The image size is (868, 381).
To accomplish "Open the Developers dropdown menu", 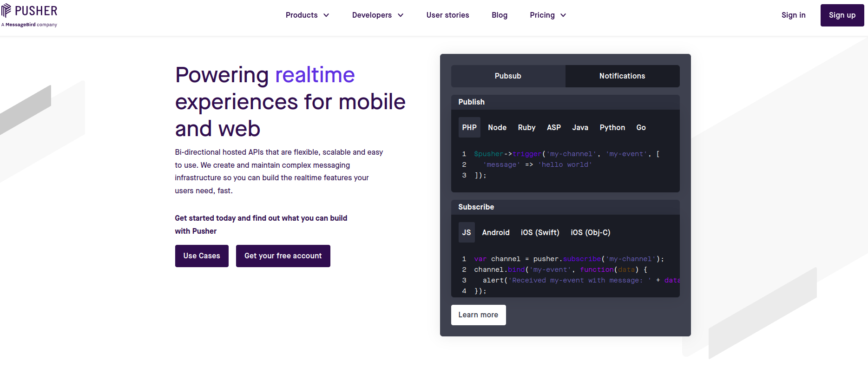I will coord(377,15).
